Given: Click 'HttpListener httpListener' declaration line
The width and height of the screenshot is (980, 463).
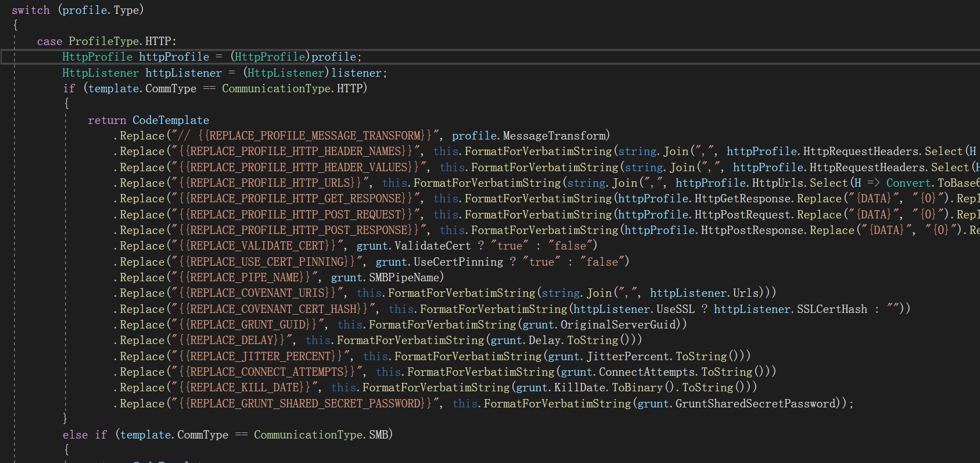Looking at the screenshot, I should [225, 73].
